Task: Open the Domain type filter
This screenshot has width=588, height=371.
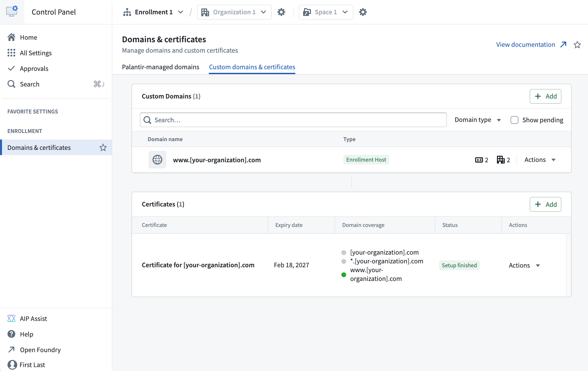Action: 478,120
